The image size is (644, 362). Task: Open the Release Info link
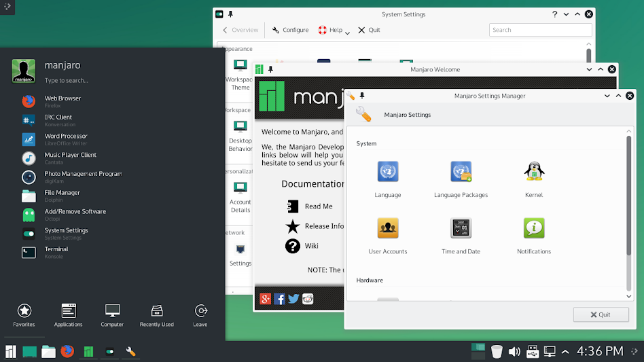click(x=315, y=225)
